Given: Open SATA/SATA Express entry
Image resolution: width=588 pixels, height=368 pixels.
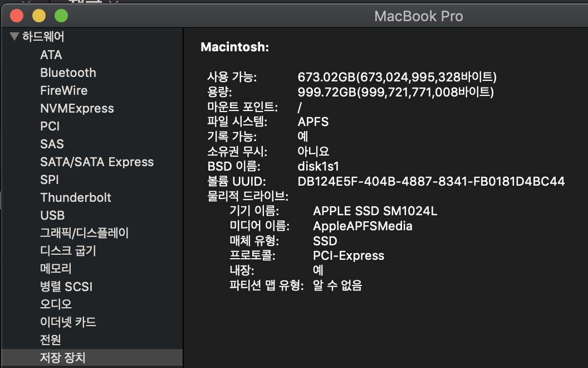Looking at the screenshot, I should click(97, 162).
